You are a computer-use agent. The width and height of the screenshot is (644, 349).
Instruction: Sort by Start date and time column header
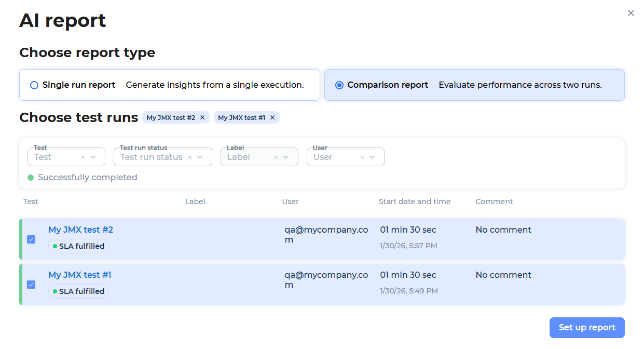[414, 202]
